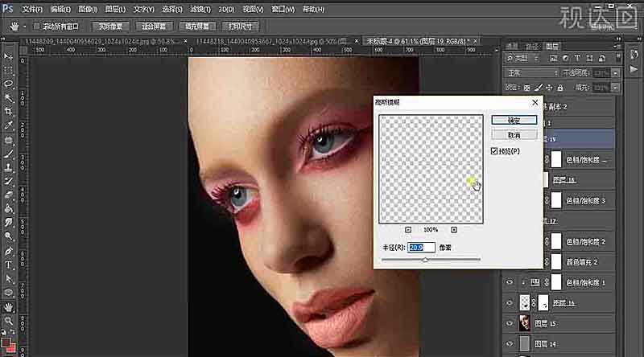The height and width of the screenshot is (357, 644).
Task: Open the File (F) menu
Action: pos(32,9)
